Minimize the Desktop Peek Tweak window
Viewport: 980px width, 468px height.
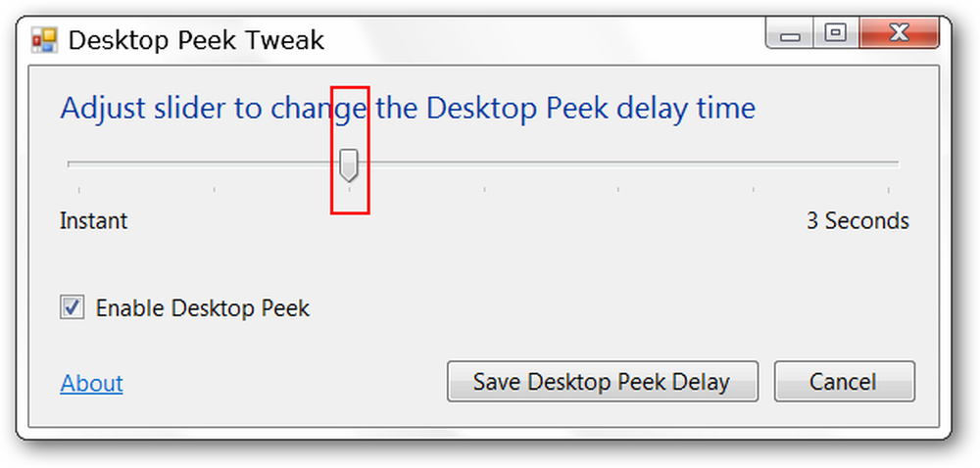790,33
